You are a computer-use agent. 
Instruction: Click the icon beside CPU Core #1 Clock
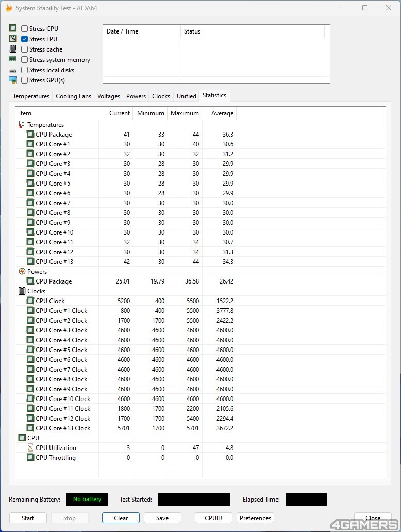coord(30,311)
